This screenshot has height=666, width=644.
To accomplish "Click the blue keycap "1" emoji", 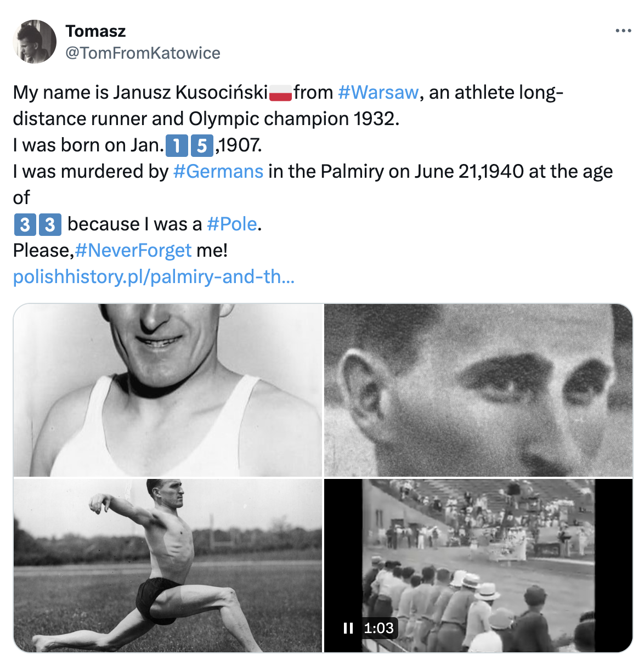I will [x=176, y=146].
